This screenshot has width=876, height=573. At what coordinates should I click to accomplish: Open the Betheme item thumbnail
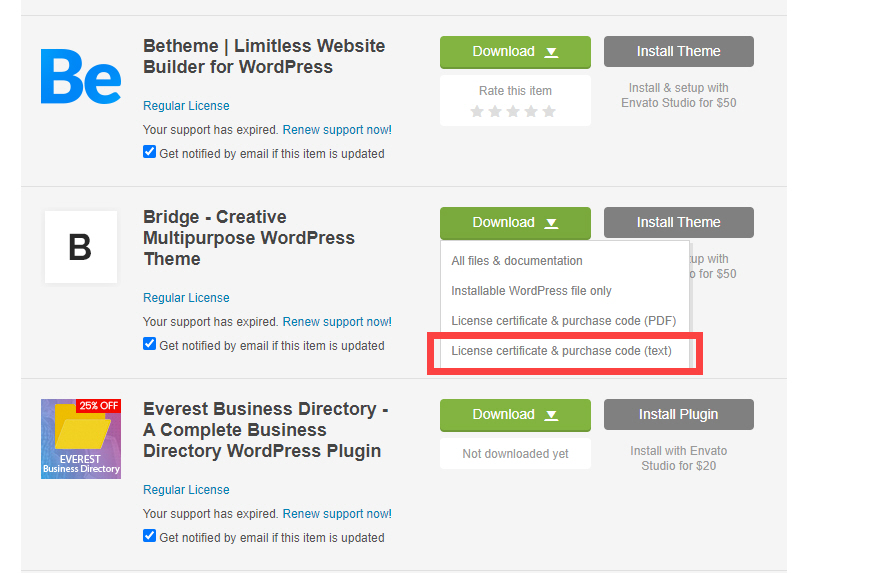[81, 76]
